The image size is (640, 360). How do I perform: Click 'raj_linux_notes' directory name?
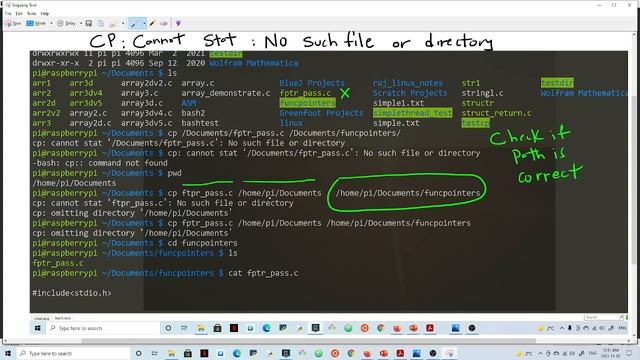coord(408,83)
